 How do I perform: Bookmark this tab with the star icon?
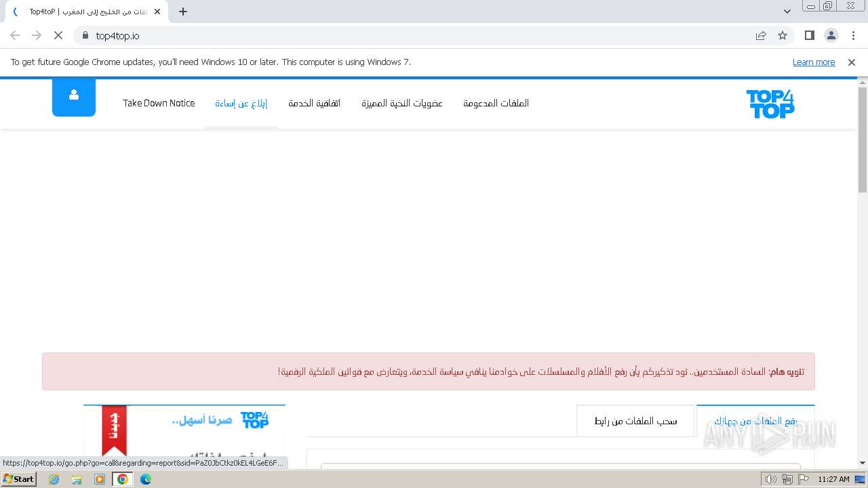783,35
